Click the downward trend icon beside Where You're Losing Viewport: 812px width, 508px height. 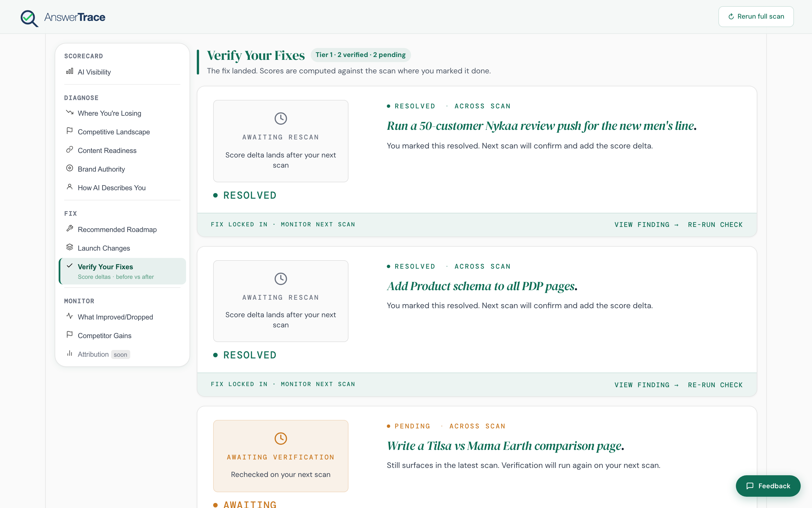coord(69,113)
